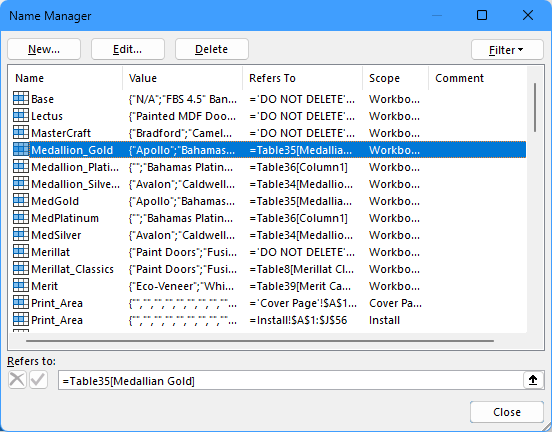Viewport: 552px width, 432px height.
Task: Open the Filter dropdown
Action: point(507,50)
